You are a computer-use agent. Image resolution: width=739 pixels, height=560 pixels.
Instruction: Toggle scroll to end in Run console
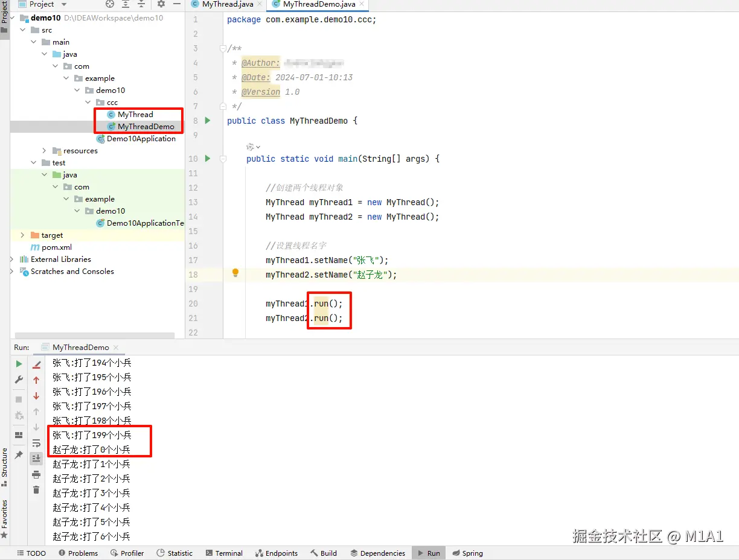tap(36, 459)
